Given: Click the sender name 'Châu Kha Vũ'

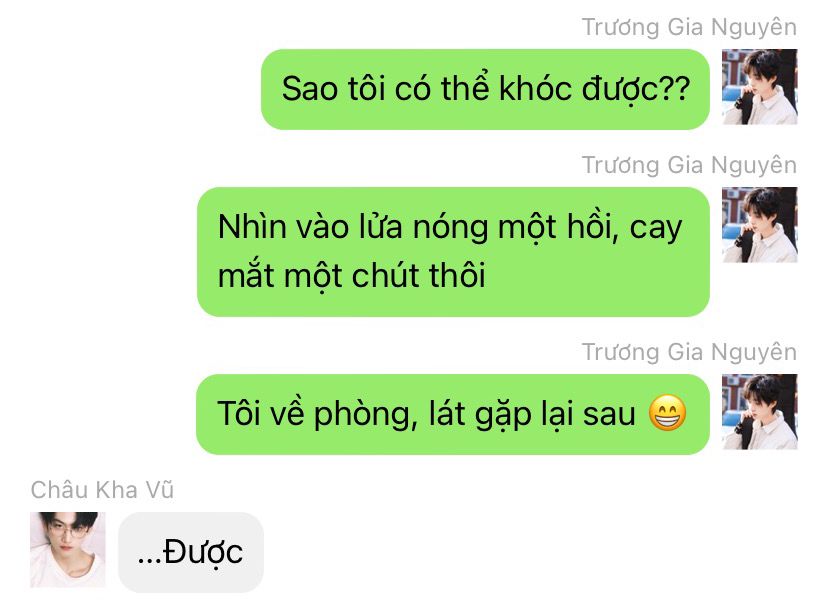Looking at the screenshot, I should (x=102, y=490).
